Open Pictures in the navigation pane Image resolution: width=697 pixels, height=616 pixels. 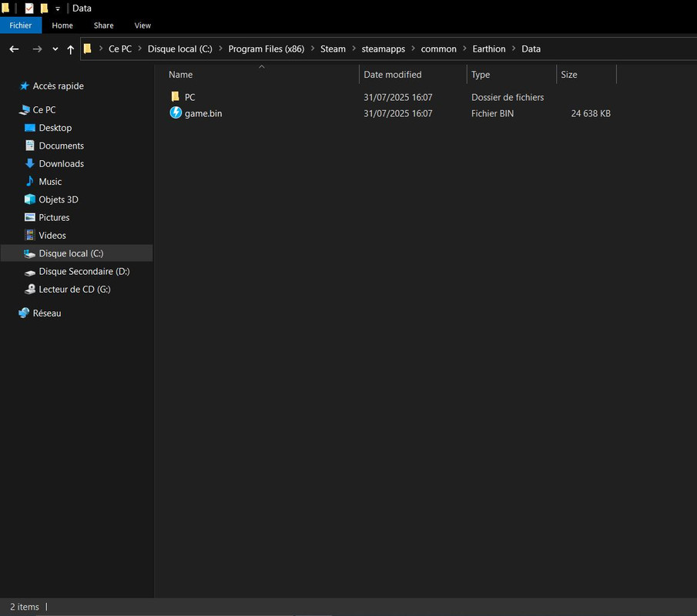tap(54, 218)
